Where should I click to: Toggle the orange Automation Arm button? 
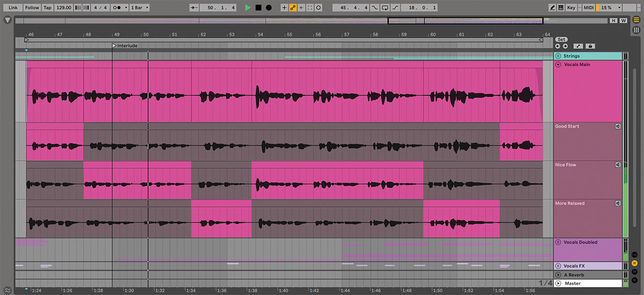pyautogui.click(x=293, y=8)
